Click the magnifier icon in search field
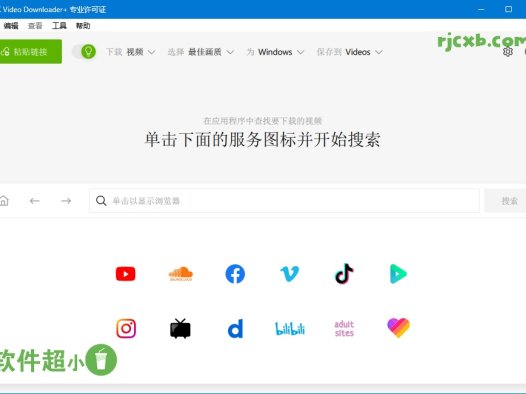Image resolution: width=526 pixels, height=394 pixels. (x=101, y=201)
